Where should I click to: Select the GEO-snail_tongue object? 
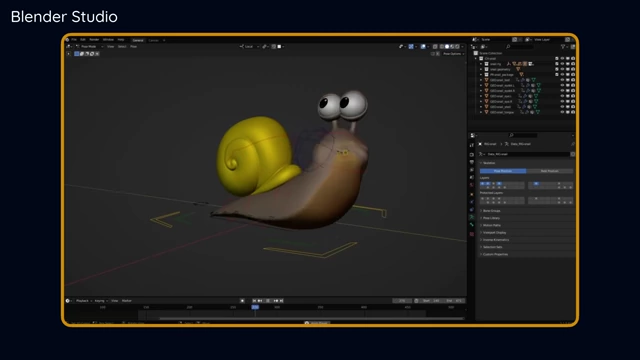click(502, 112)
